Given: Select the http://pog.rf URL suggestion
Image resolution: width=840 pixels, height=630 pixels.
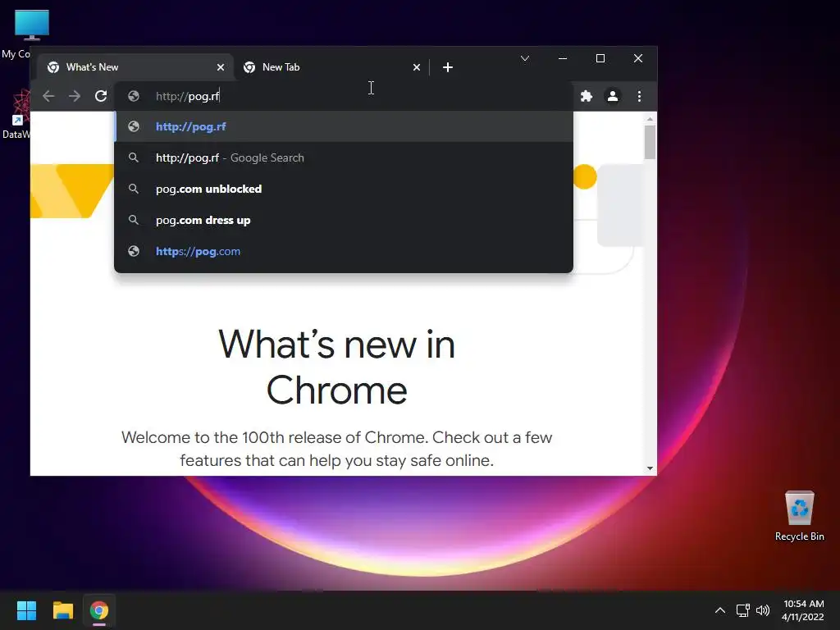Looking at the screenshot, I should click(344, 127).
